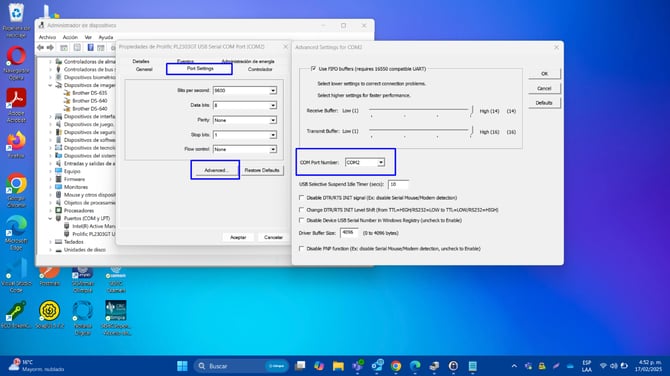Open Firefox desktop shortcut
This screenshot has height=376, width=670.
click(16, 145)
